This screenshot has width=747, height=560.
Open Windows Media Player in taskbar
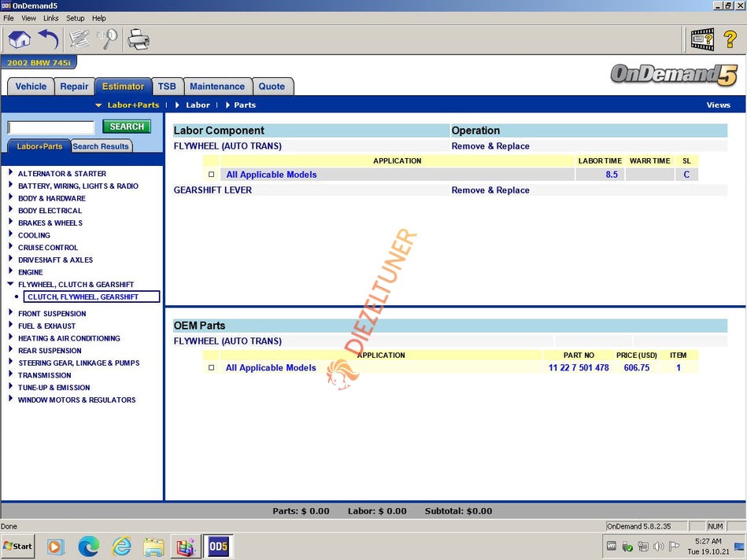tap(55, 546)
